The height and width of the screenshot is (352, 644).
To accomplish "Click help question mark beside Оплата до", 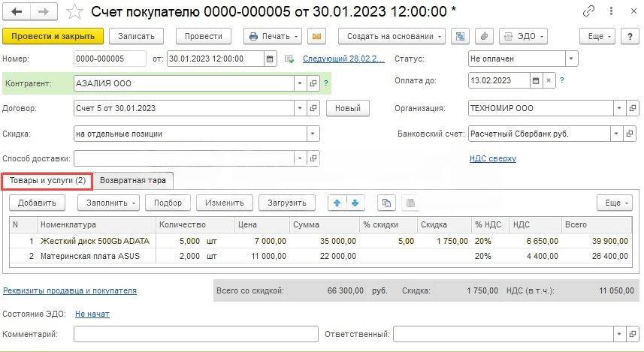I will [x=561, y=80].
